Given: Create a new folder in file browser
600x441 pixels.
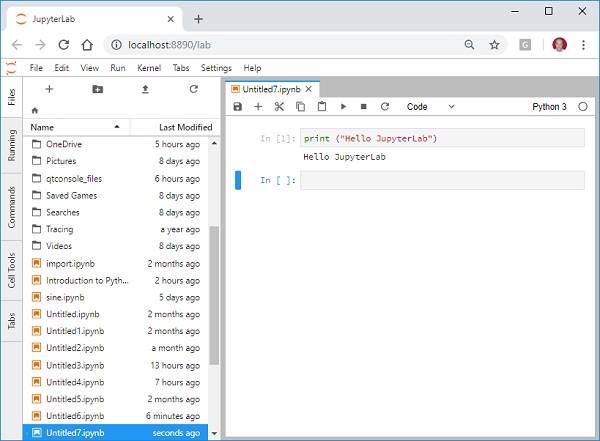Looking at the screenshot, I should [x=97, y=89].
